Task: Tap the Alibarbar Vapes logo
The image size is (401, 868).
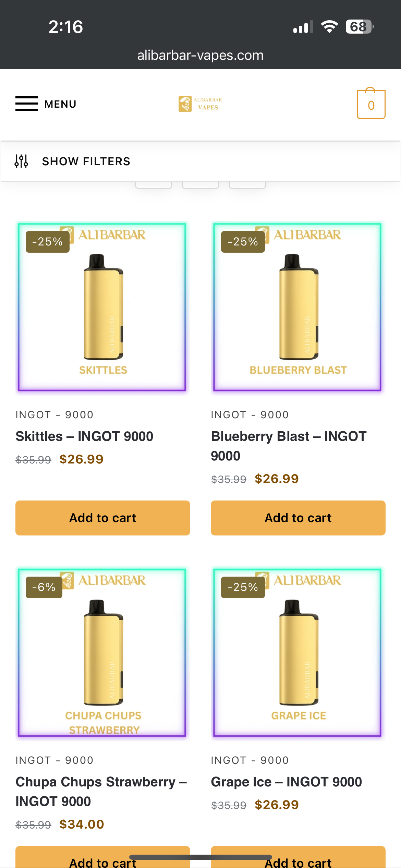Action: (x=200, y=104)
